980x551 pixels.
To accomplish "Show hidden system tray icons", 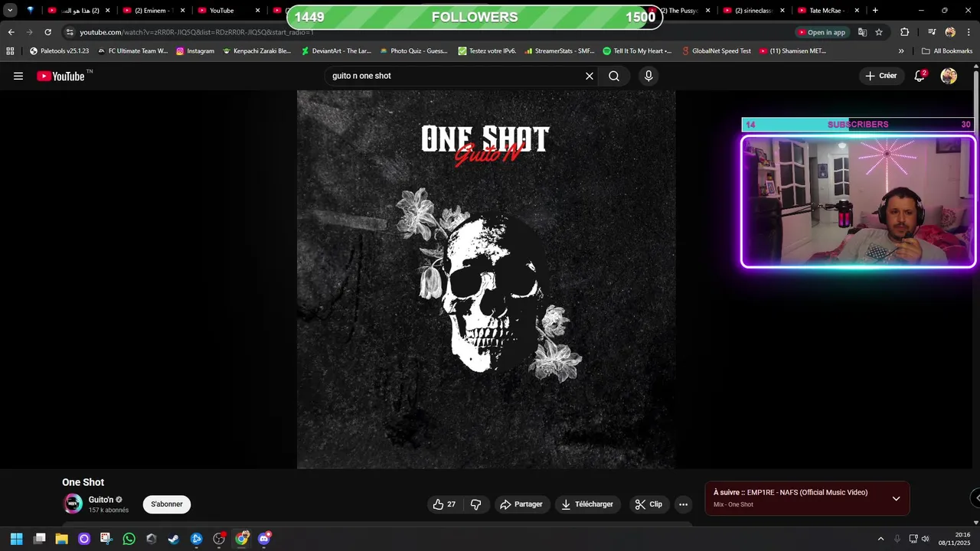I will pyautogui.click(x=880, y=539).
